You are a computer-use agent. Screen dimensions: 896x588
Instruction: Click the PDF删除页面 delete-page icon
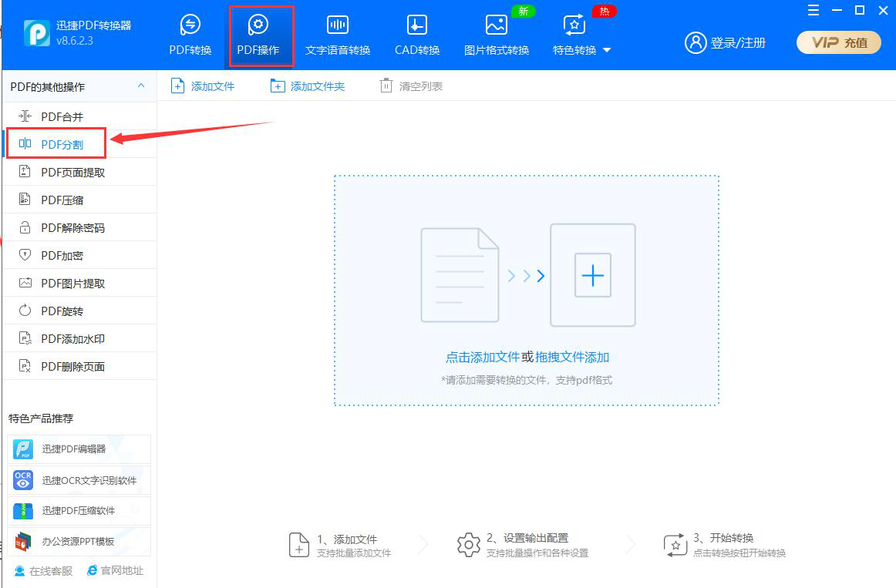pyautogui.click(x=25, y=365)
